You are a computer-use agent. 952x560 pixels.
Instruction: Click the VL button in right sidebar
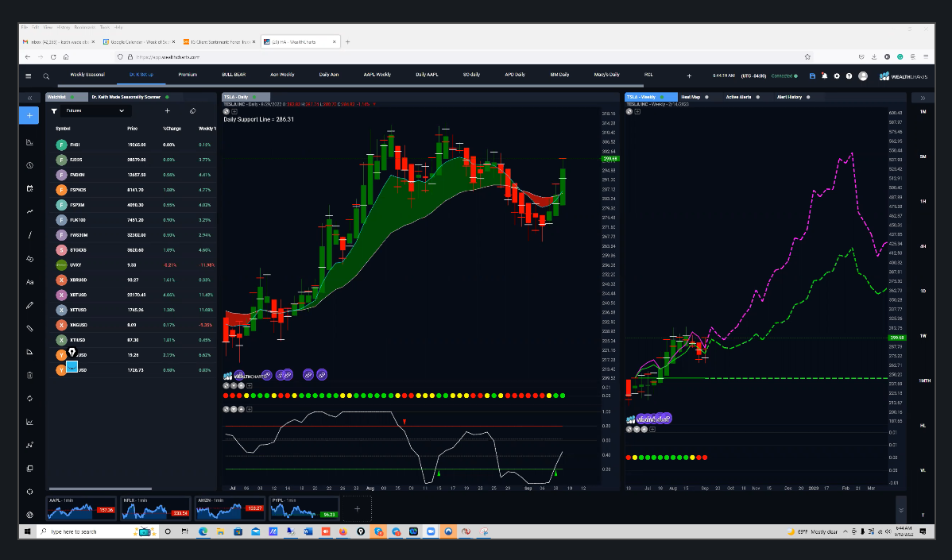(x=923, y=470)
